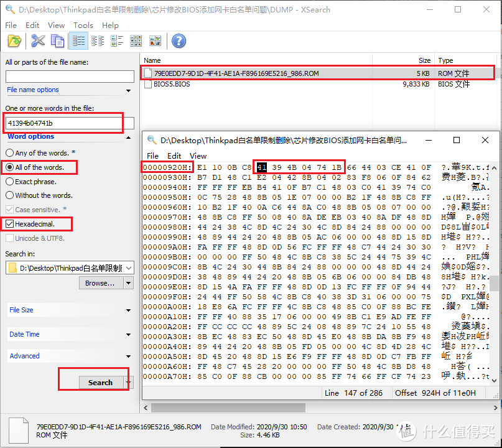The image size is (502, 448).
Task: Click hex viewer scroll up arrow
Action: pyautogui.click(x=495, y=168)
